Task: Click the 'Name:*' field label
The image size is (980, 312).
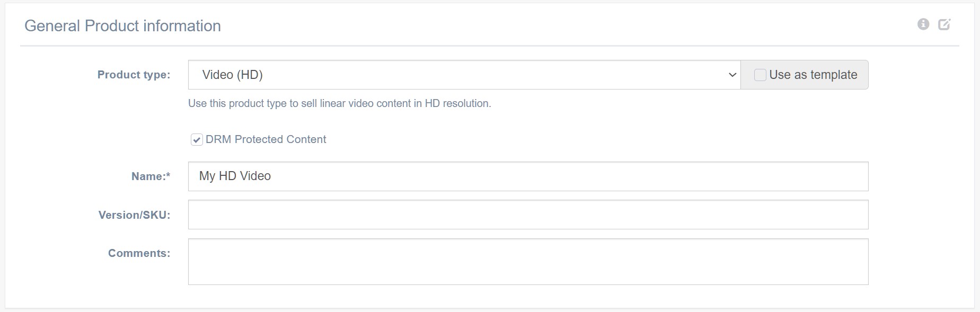Action: (151, 176)
